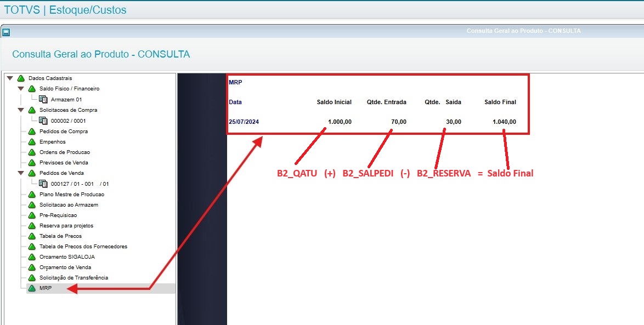Collapse the Dados Cadastrais root node
The height and width of the screenshot is (325, 644).
(x=10, y=78)
